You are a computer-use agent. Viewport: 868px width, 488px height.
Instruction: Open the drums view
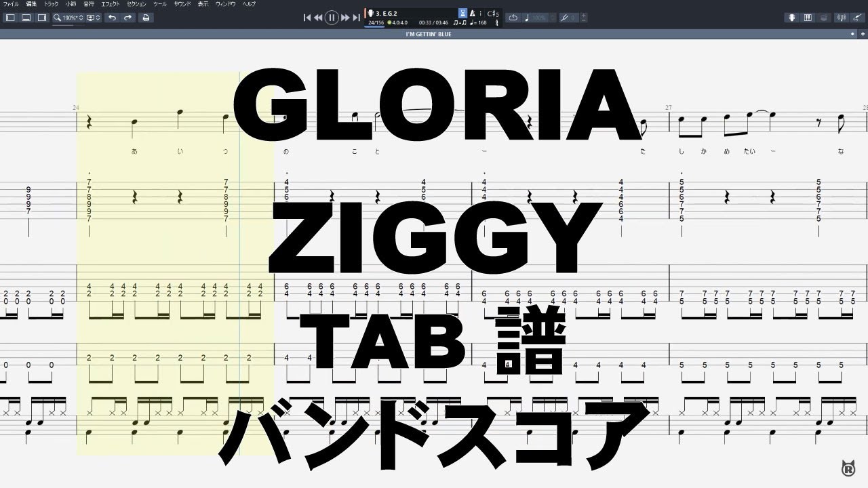(823, 18)
